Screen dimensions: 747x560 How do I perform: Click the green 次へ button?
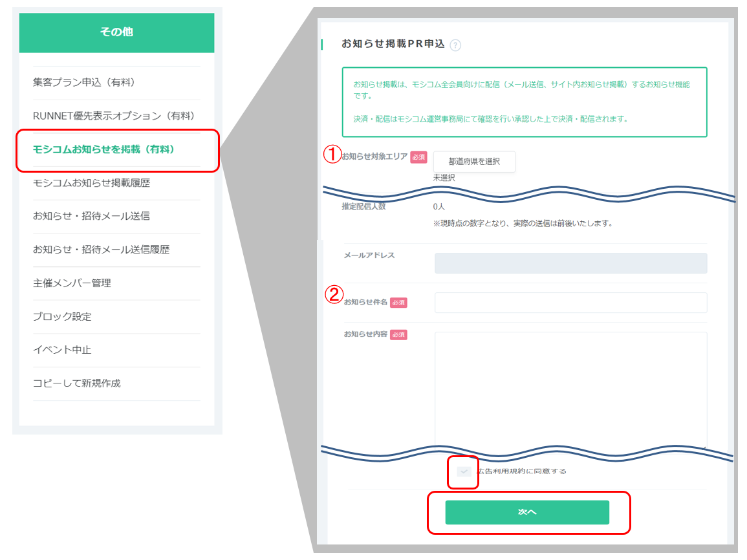click(527, 512)
